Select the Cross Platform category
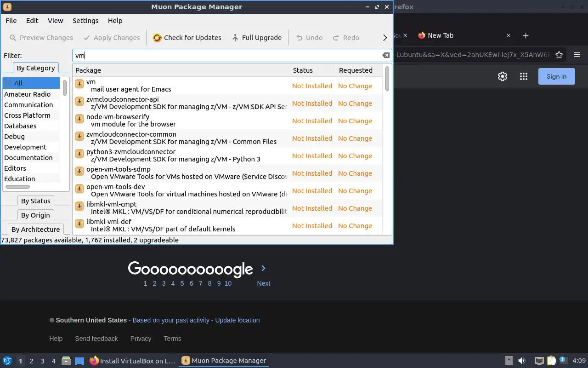This screenshot has height=368, width=588. pyautogui.click(x=31, y=115)
